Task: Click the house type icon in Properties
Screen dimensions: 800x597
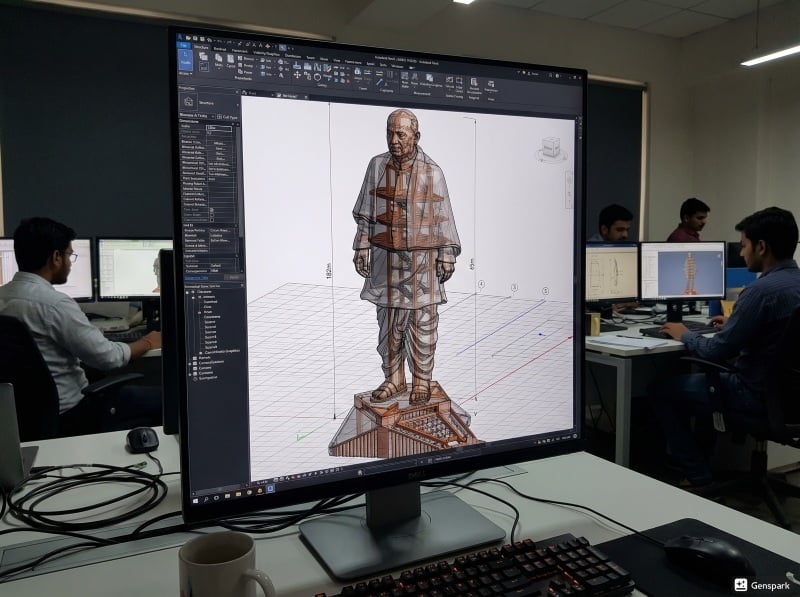Action: [188, 102]
